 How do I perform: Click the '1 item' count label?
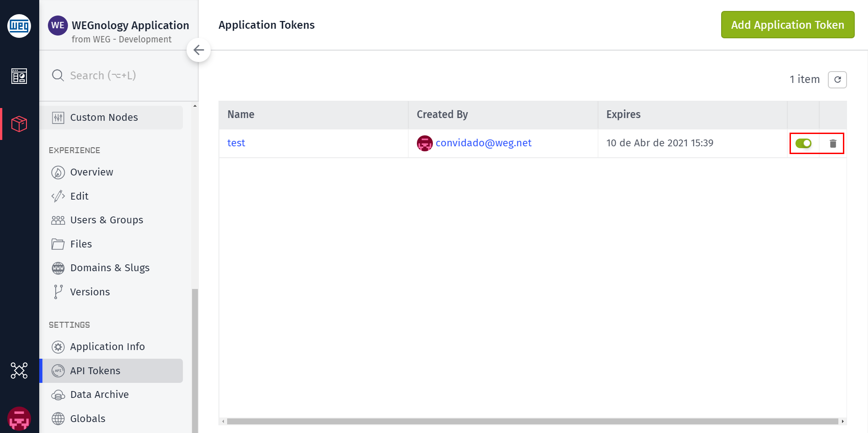805,80
